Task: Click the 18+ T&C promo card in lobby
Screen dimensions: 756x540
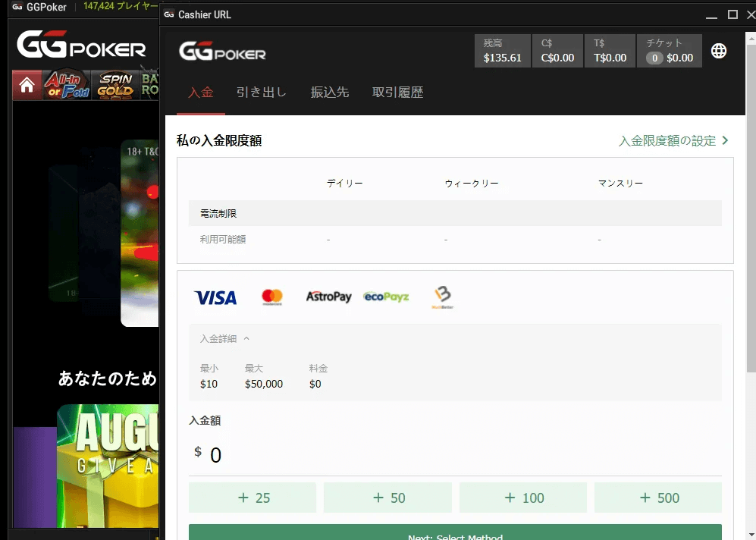Action: pyautogui.click(x=140, y=233)
